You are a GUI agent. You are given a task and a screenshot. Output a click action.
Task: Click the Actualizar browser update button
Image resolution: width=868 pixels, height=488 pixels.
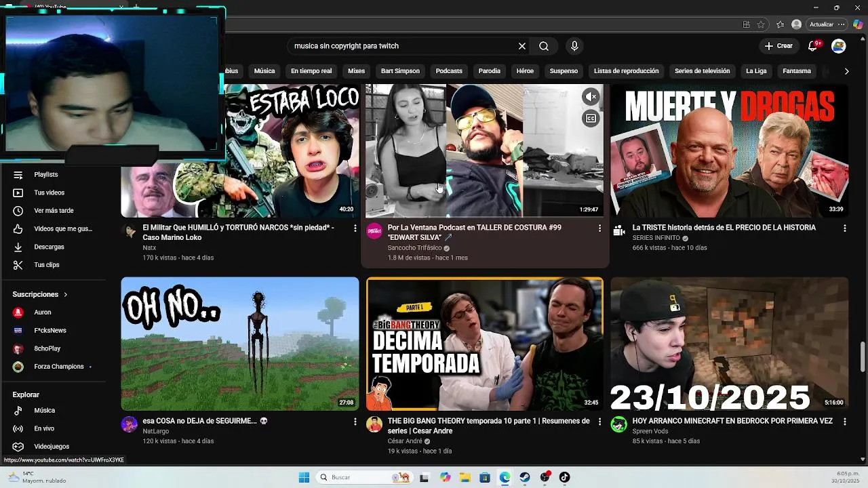coord(827,24)
